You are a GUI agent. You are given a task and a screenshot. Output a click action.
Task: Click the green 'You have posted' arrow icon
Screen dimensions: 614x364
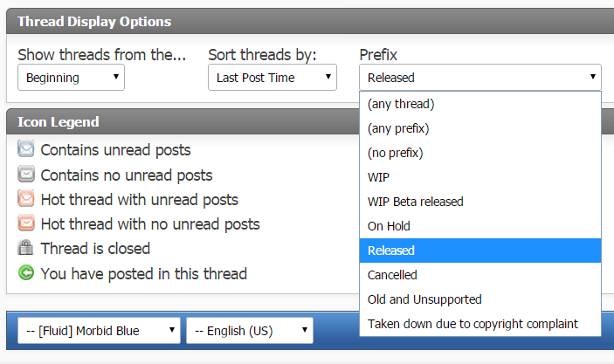coord(26,273)
